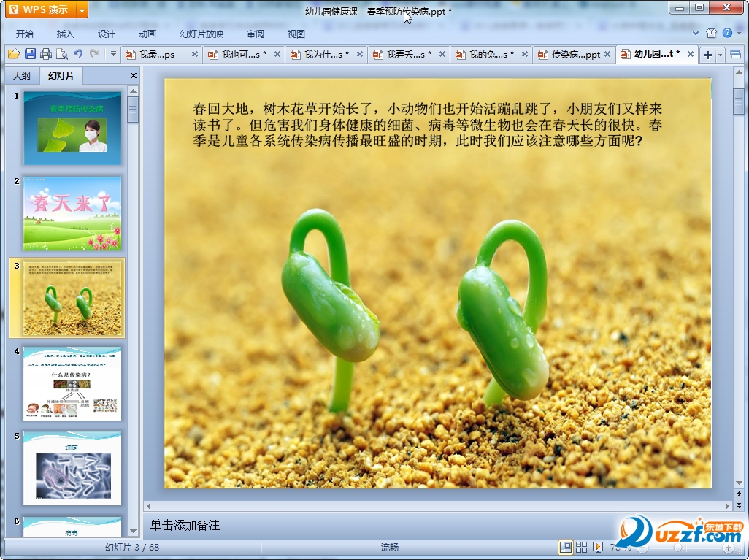
Task: Open the 视图 ribbon tab
Action: point(296,34)
